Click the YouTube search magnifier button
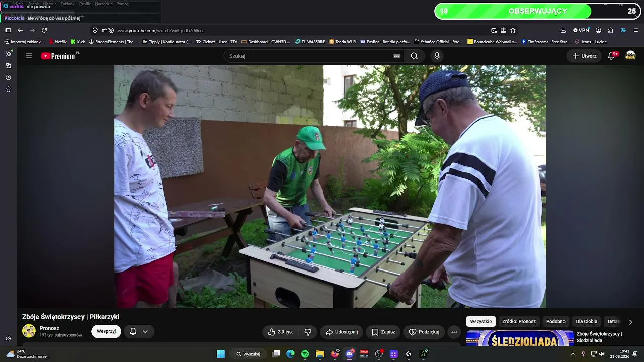 click(414, 56)
